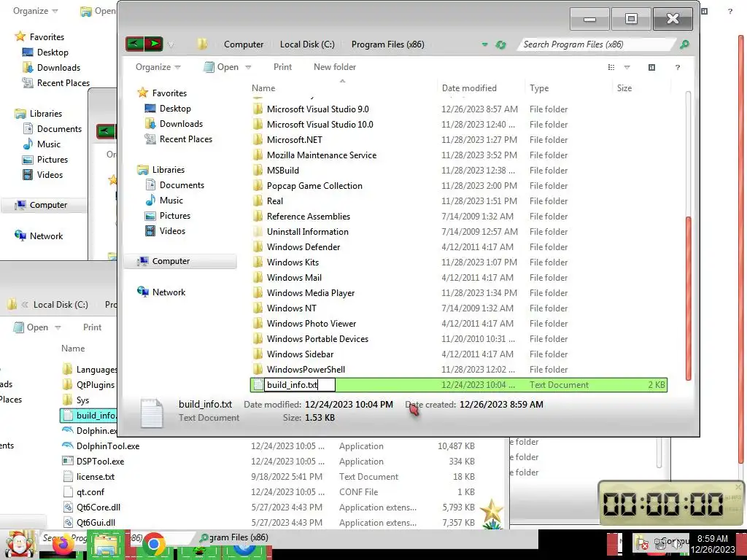This screenshot has height=560, width=747.
Task: Click the Local Disk (C:) breadcrumb in the address bar
Action: (x=307, y=44)
